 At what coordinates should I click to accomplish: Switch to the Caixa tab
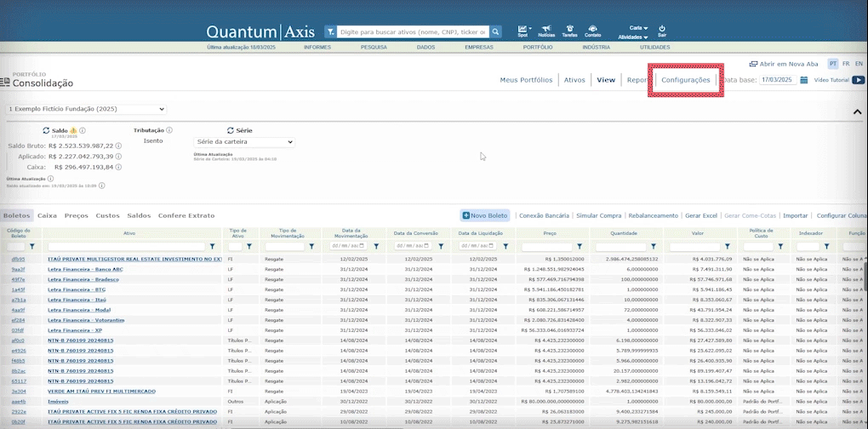pos(47,216)
